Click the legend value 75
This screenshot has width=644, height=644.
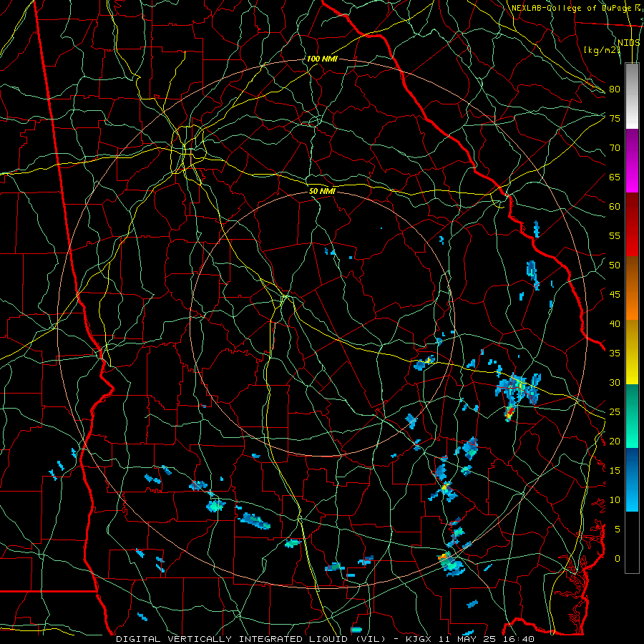pyautogui.click(x=615, y=118)
